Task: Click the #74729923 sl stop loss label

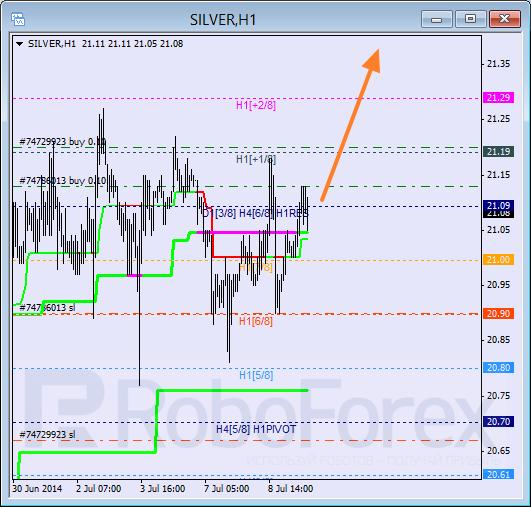Action: 47,435
